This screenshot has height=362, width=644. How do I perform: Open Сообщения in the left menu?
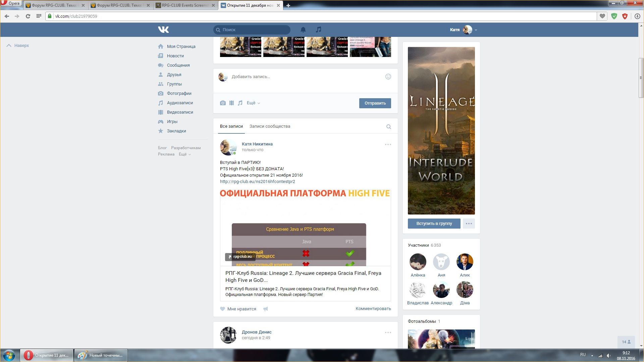(178, 65)
